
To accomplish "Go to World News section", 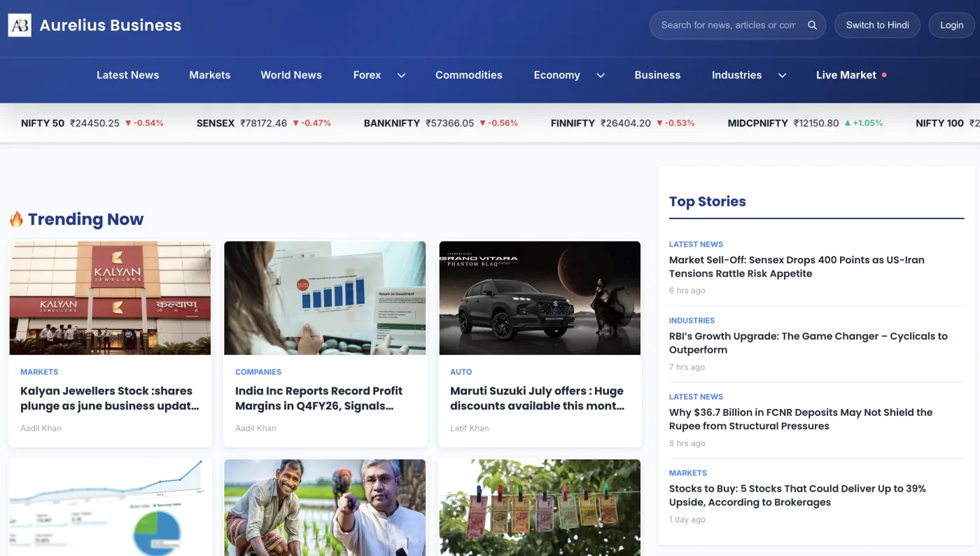I will (x=291, y=75).
